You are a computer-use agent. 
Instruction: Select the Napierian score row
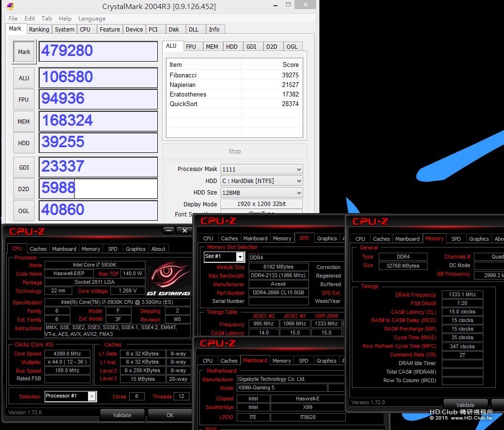pyautogui.click(x=234, y=85)
